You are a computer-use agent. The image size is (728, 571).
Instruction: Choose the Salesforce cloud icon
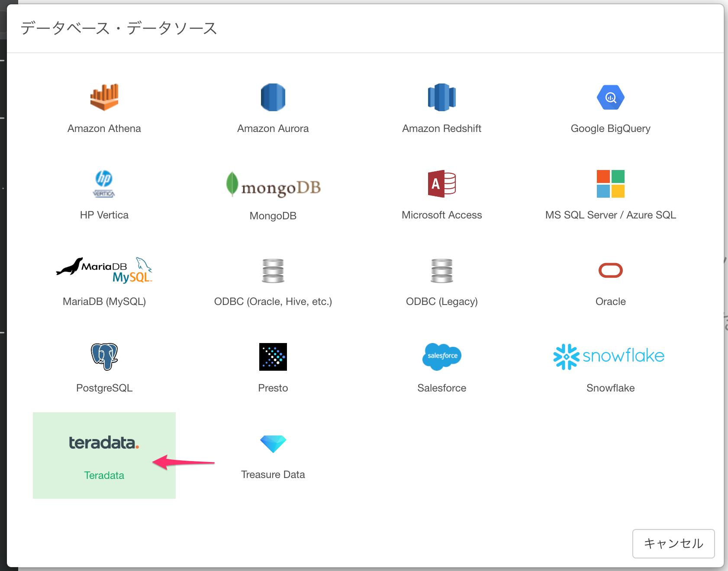click(x=442, y=356)
